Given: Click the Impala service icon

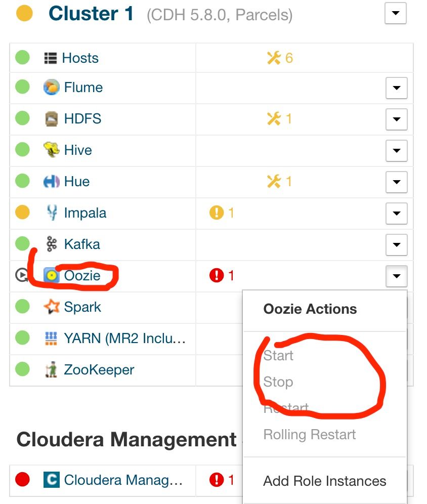Looking at the screenshot, I should click(x=52, y=213).
